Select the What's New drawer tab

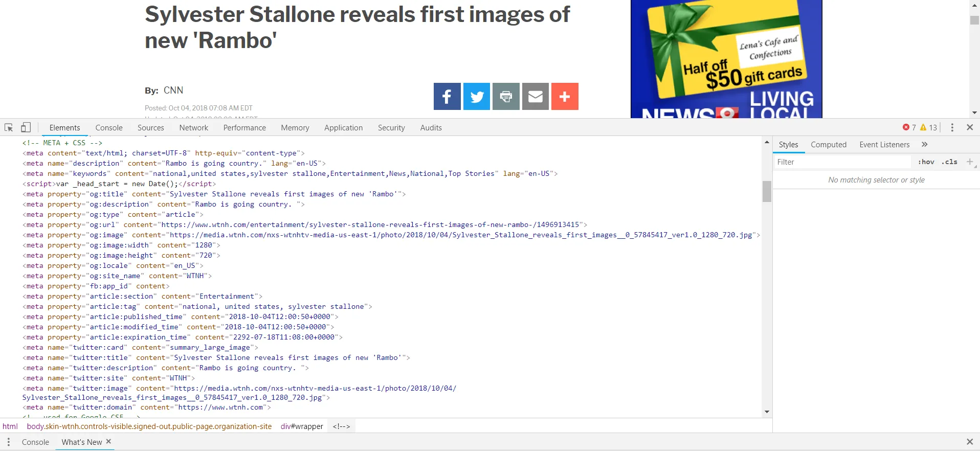(82, 442)
